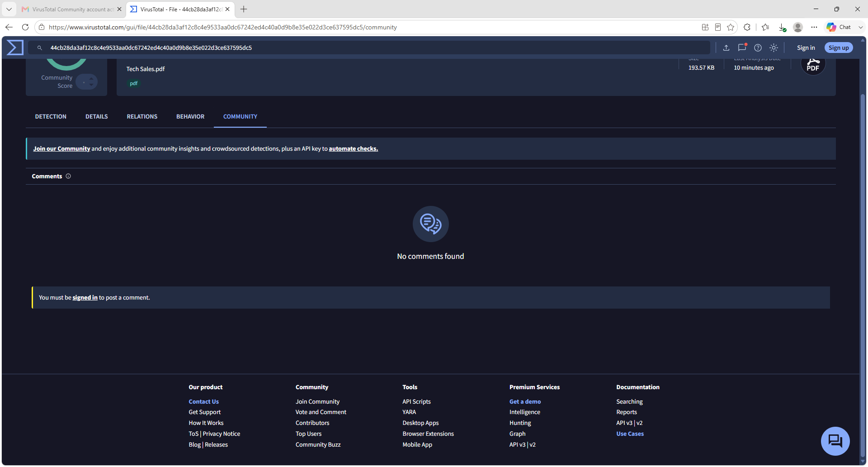The image size is (868, 467).
Task: Open the DETAILS tab
Action: 97,117
